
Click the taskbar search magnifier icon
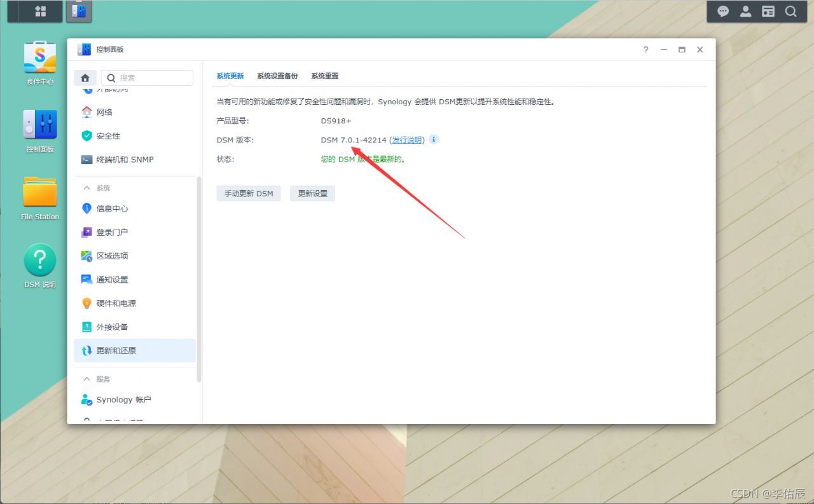(790, 11)
